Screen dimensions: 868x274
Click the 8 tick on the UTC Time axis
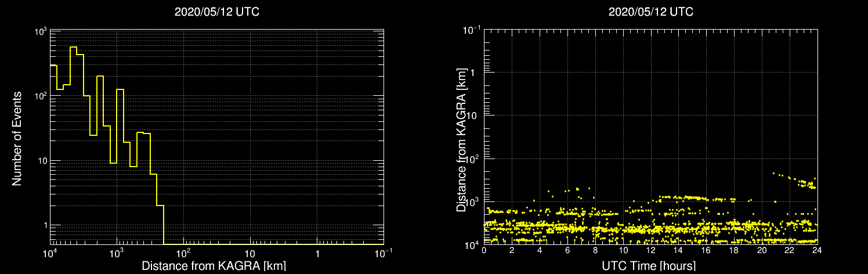pyautogui.click(x=595, y=251)
